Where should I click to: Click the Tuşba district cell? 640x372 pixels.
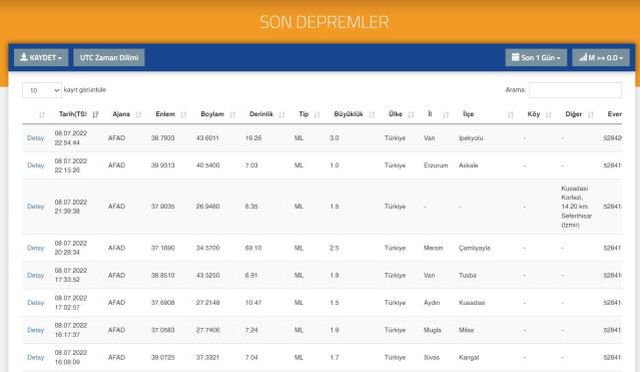tap(467, 275)
